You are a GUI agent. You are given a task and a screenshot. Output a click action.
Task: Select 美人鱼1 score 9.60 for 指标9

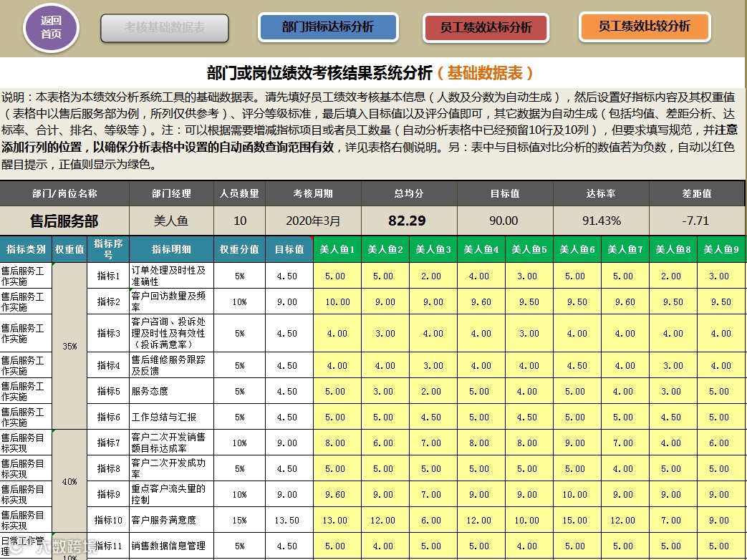click(337, 494)
